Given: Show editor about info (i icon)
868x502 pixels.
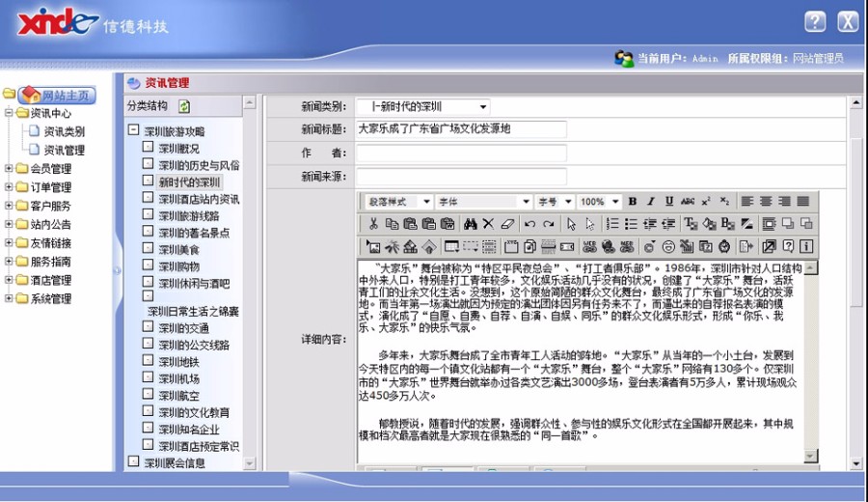Looking at the screenshot, I should (806, 246).
